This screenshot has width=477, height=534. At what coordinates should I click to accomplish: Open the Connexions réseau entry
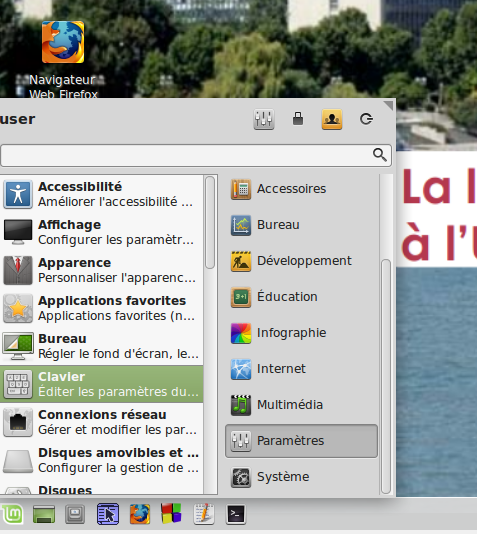tap(101, 422)
